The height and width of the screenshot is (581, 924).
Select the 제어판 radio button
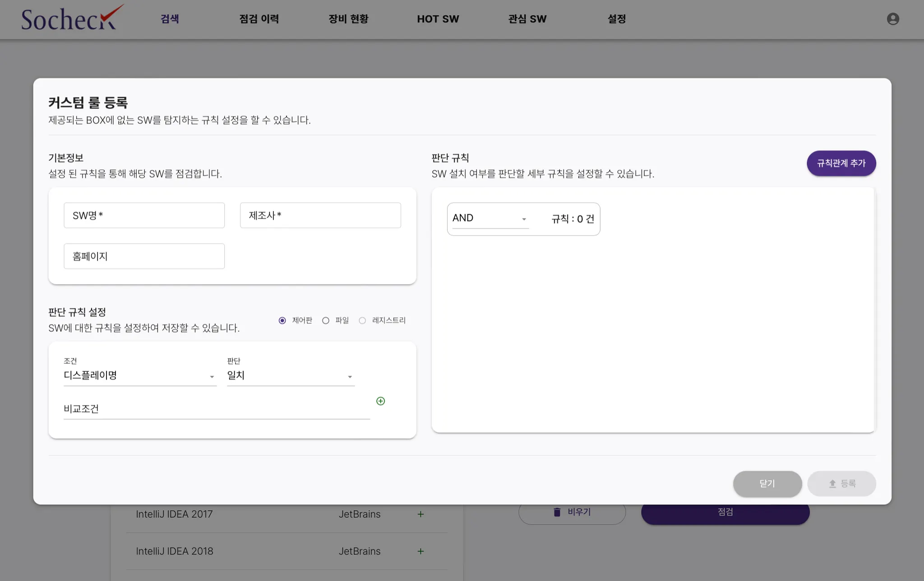click(282, 321)
